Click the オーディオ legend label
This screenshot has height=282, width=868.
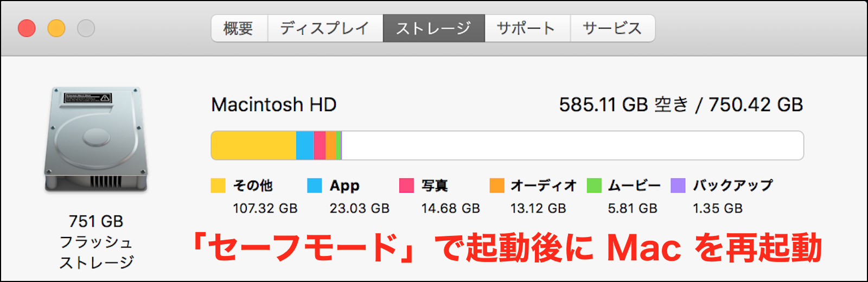coord(543,185)
